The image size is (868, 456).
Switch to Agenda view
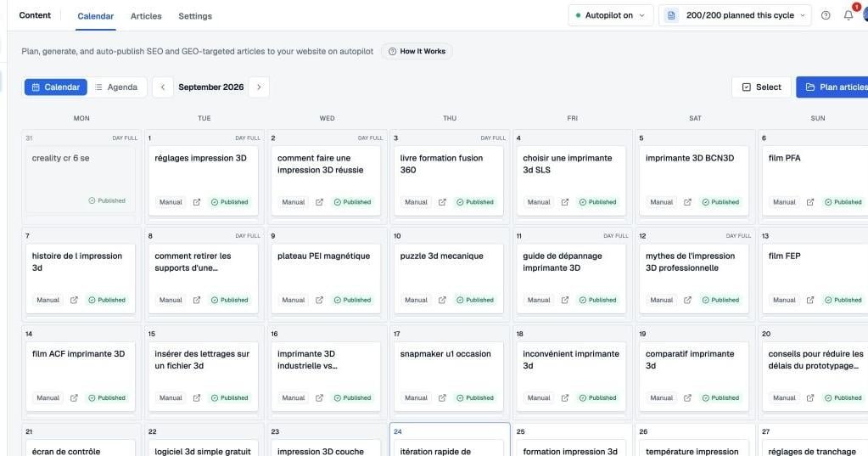tap(116, 87)
